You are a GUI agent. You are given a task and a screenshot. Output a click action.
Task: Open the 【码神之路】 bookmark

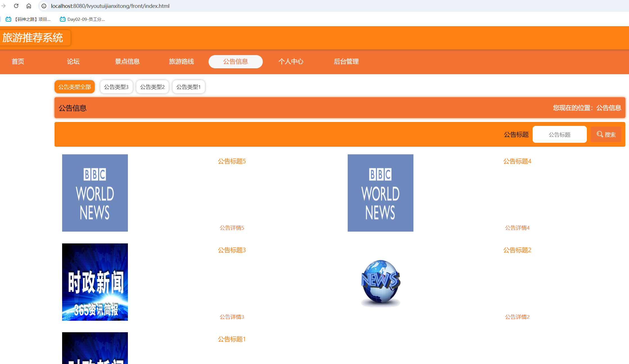pos(28,19)
